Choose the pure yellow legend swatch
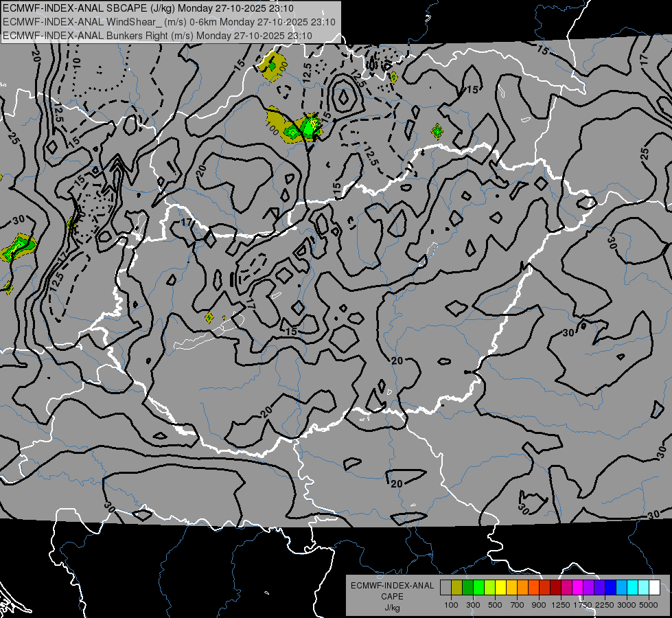 [500, 588]
